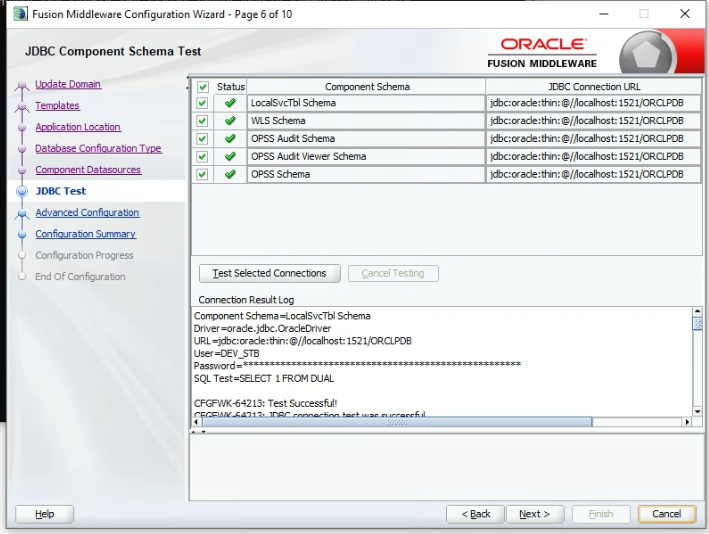The image size is (709, 534).
Task: Click the green status checkmark for OPSS Schema
Action: 230,174
